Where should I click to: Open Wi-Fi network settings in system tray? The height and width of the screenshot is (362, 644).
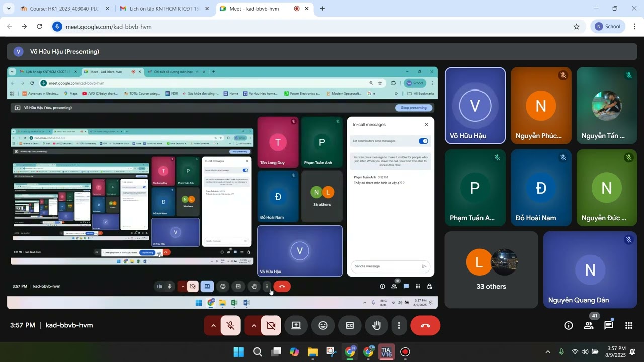click(575, 352)
